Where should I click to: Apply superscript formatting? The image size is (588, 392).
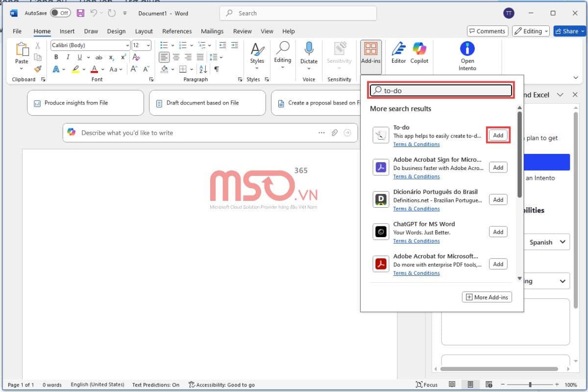[123, 57]
